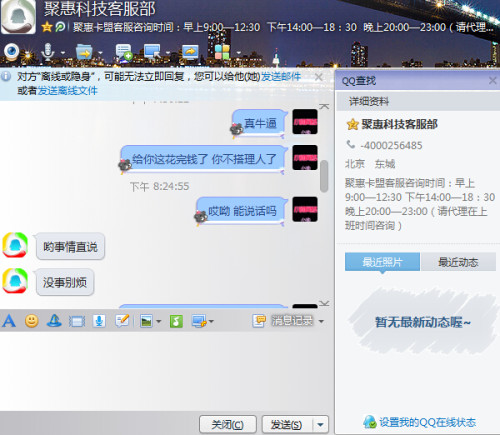Screen dimensions: 500x435
Task: Create a discussion group with chat-plus icon
Action: pos(124,52)
